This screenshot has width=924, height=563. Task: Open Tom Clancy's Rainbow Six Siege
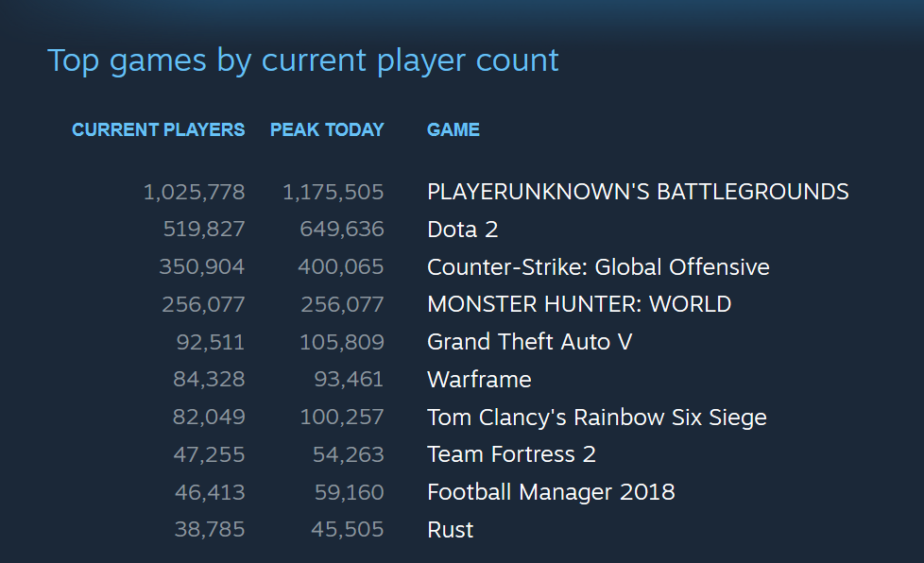[x=596, y=418]
